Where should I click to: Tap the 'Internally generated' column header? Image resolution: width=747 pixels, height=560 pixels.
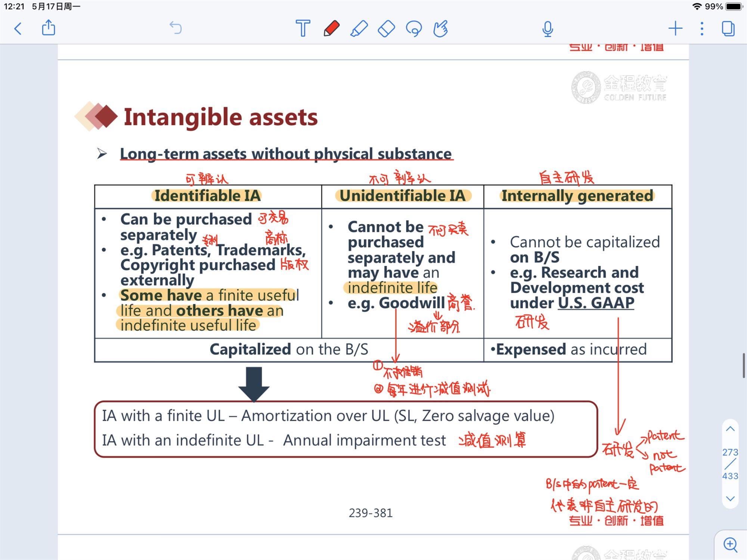coord(577,196)
